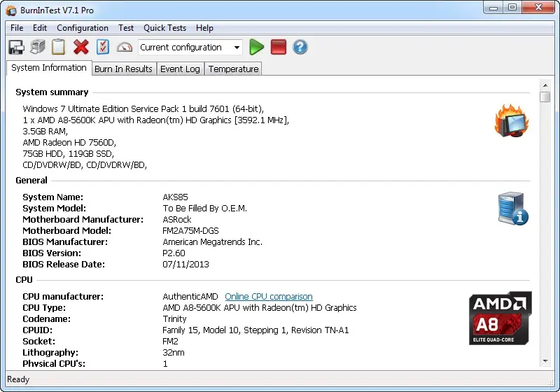The width and height of the screenshot is (560, 392).
Task: Click the vertical scrollbar thumb
Action: (x=545, y=97)
